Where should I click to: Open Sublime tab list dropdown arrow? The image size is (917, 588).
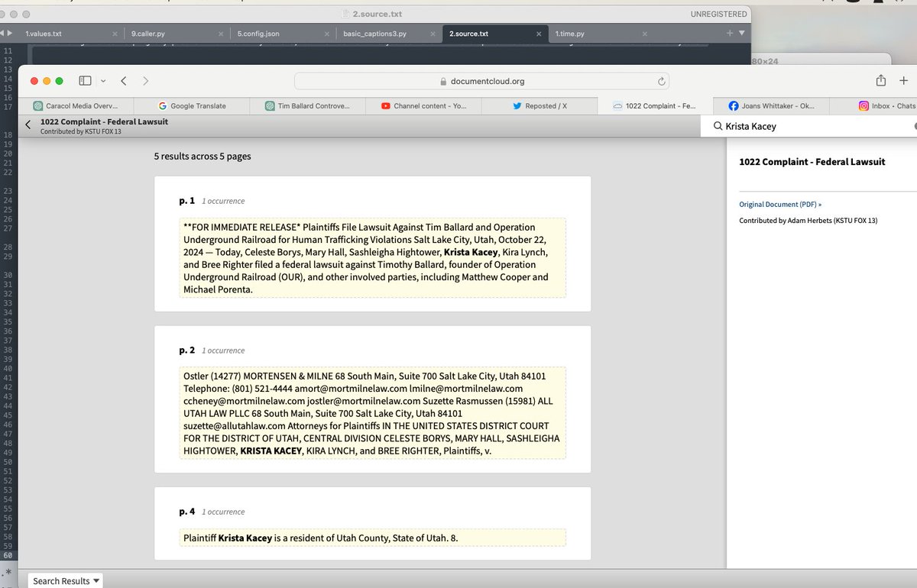coord(741,33)
